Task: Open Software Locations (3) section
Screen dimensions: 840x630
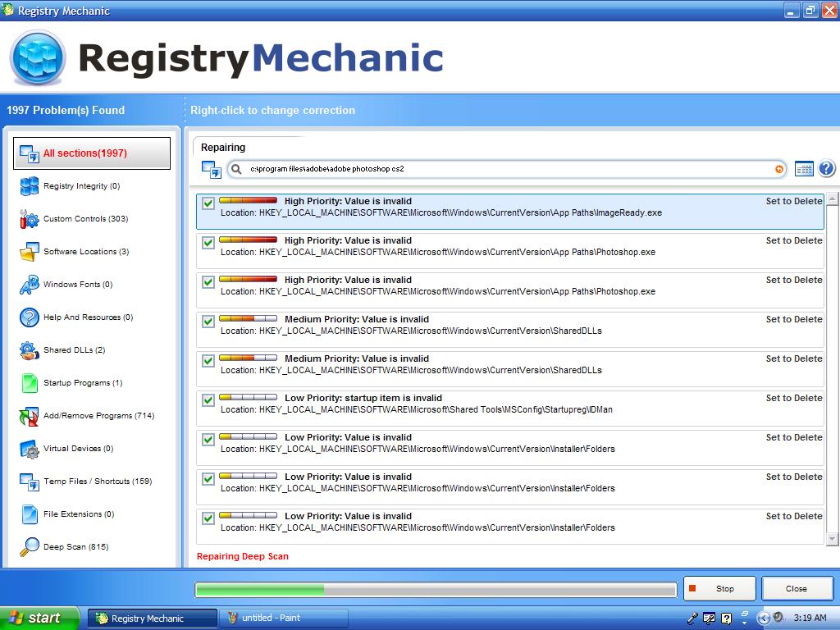Action: [86, 251]
